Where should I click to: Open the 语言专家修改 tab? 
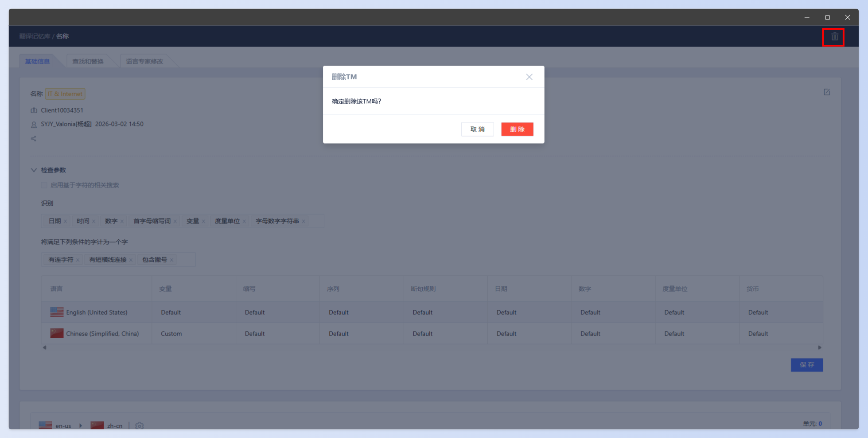pos(144,61)
